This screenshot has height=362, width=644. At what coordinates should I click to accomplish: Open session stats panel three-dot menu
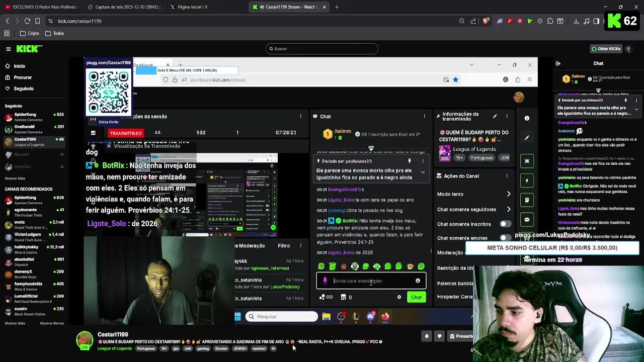click(x=300, y=117)
